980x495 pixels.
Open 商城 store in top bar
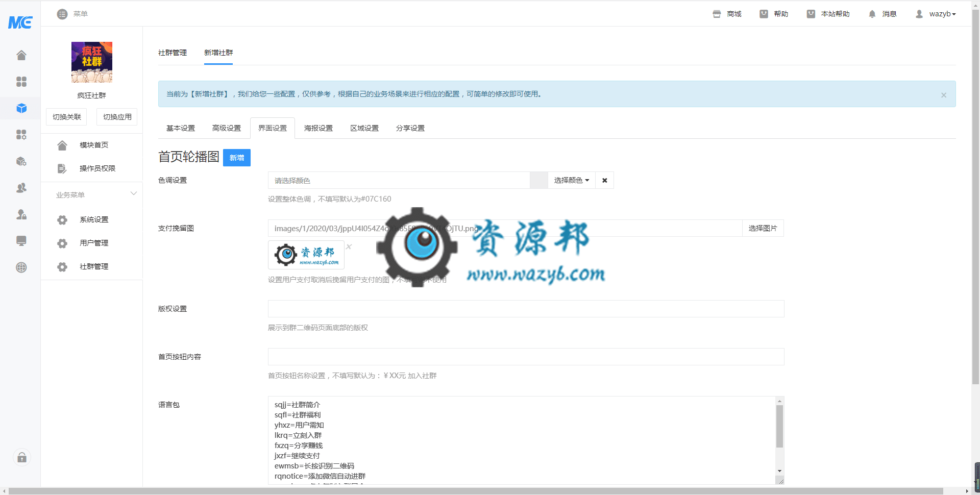[727, 14]
